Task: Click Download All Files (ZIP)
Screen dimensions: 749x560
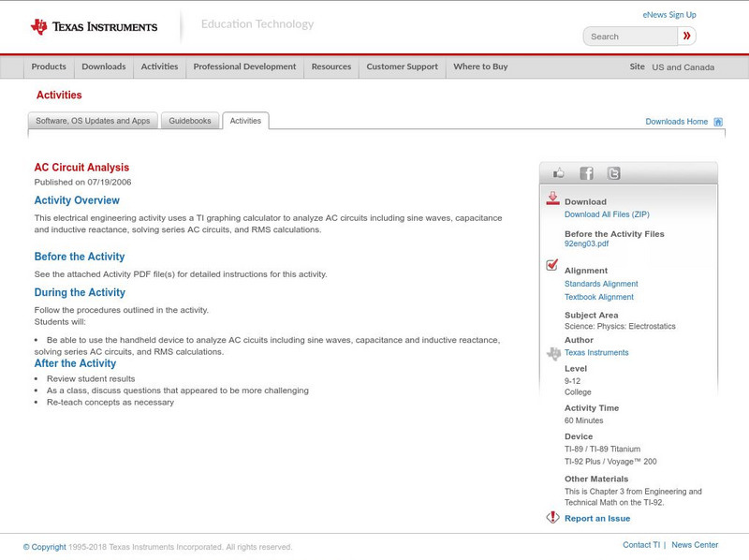Action: [607, 214]
